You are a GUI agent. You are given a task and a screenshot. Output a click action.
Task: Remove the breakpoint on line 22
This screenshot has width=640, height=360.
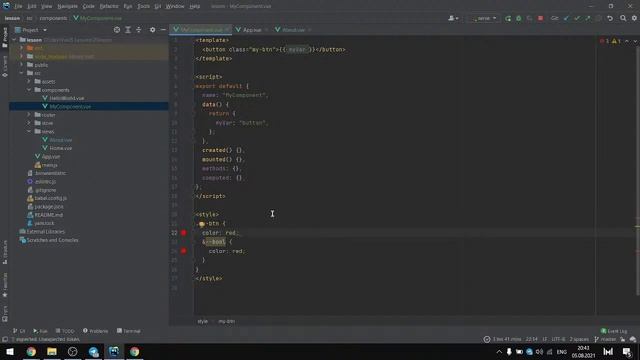[184, 233]
